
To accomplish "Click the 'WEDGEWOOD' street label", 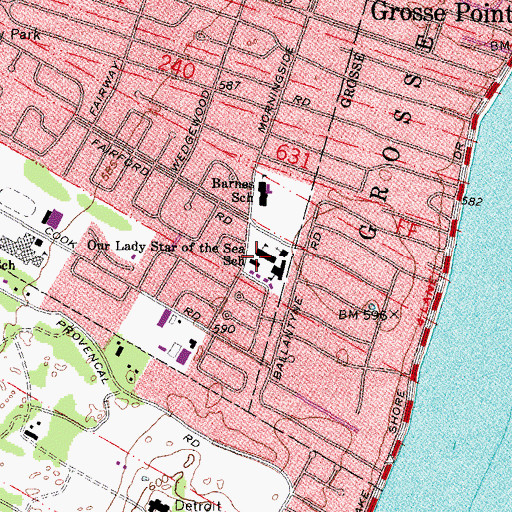I will (191, 131).
